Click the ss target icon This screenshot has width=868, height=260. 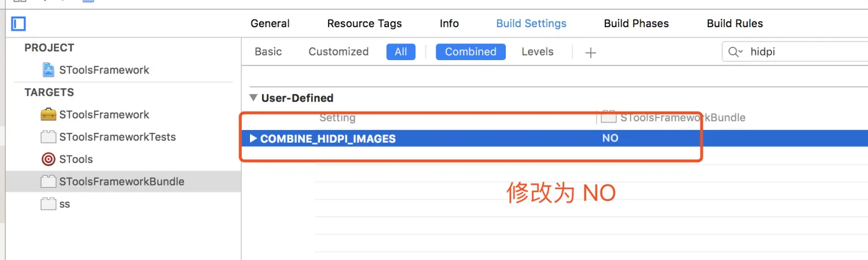[x=49, y=204]
